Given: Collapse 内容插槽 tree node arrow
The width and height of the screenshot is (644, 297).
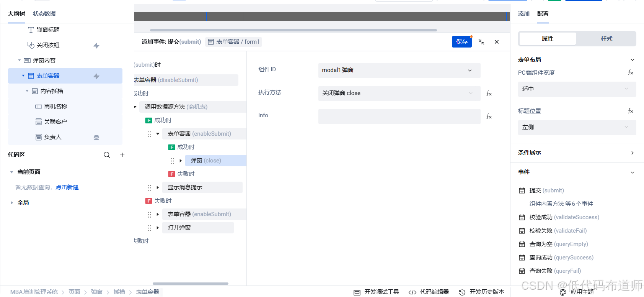Looking at the screenshot, I should click(27, 91).
